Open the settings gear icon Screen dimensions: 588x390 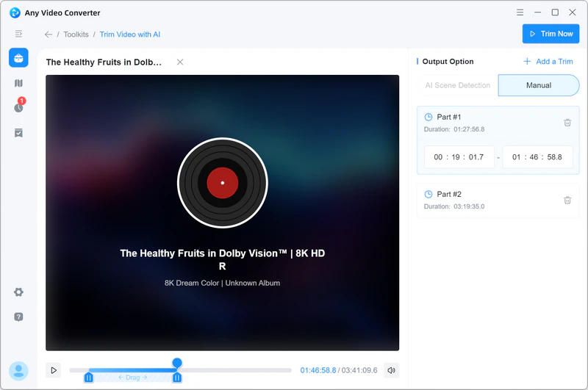click(x=18, y=292)
